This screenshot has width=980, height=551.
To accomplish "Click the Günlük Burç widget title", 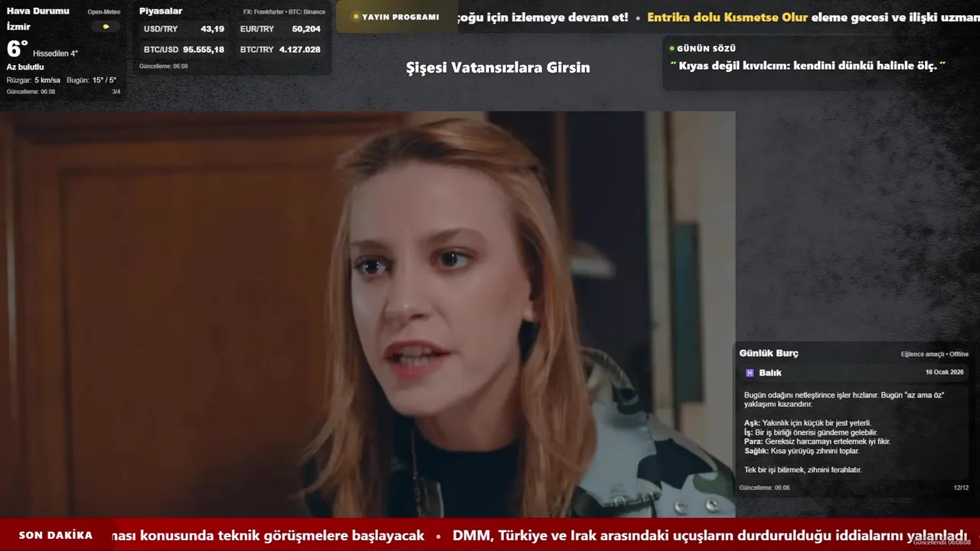I will click(769, 353).
